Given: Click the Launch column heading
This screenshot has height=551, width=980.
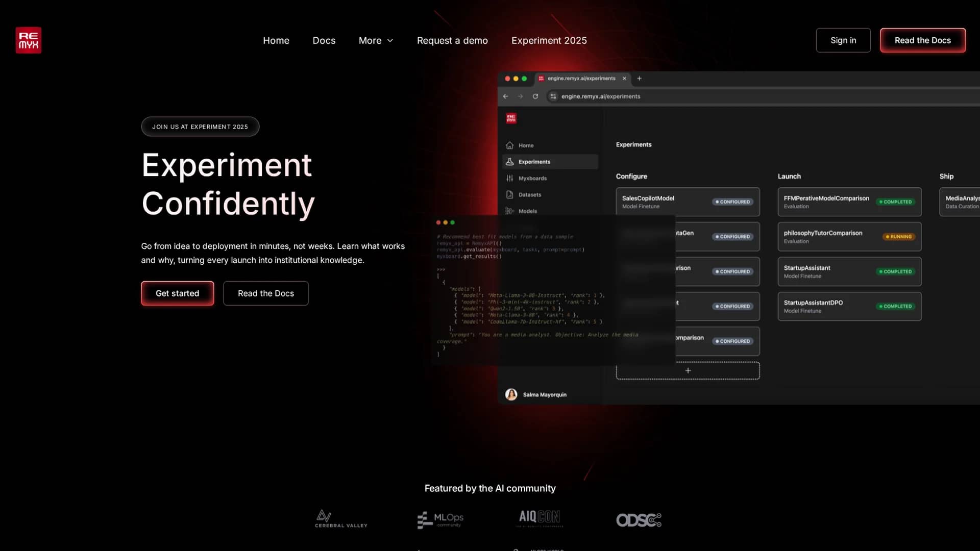Looking at the screenshot, I should click(x=789, y=177).
